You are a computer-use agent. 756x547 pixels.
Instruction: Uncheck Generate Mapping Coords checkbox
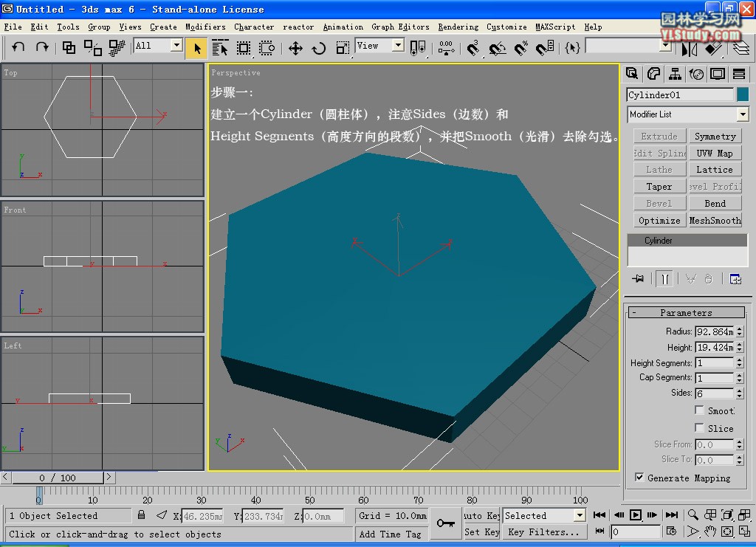[639, 478]
